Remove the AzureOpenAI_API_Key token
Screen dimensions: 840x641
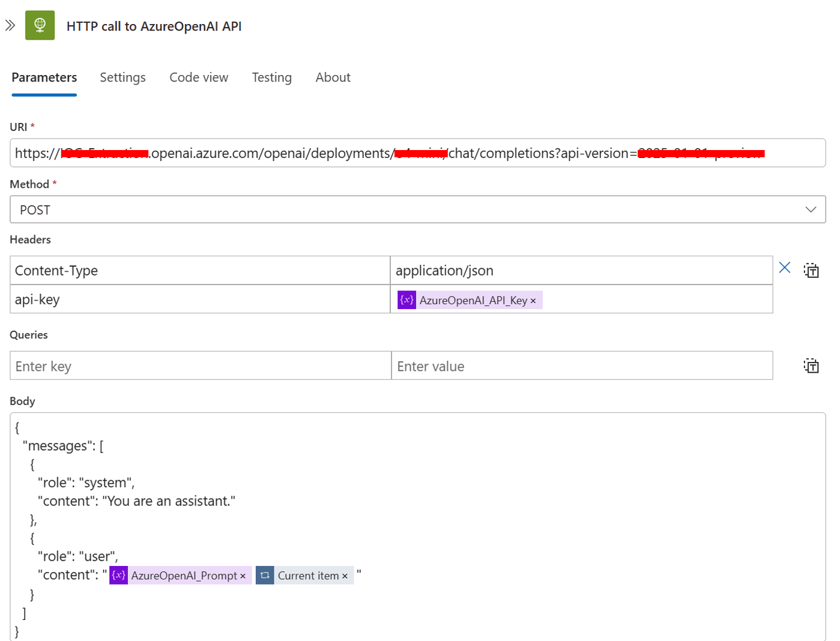coord(533,301)
